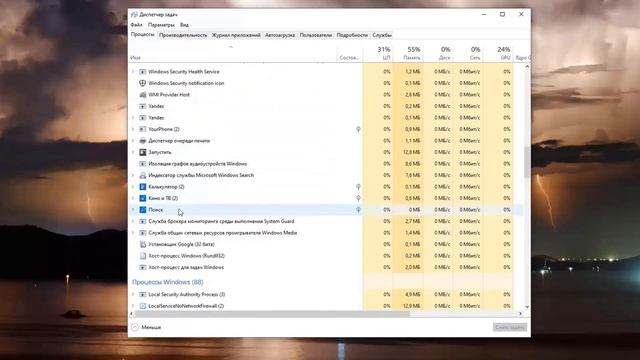
Task: Expand the Диспетчер очереди печати entry
Action: (x=133, y=140)
